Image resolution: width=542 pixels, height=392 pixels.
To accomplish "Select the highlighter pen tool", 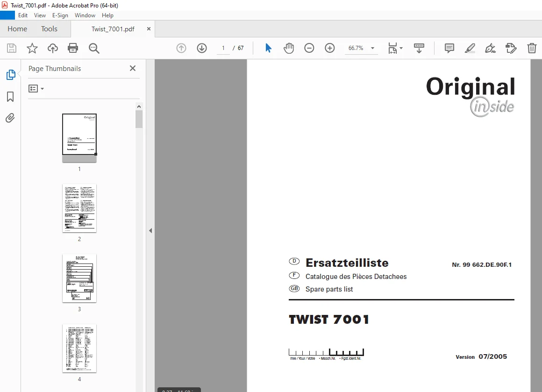I will (x=470, y=48).
